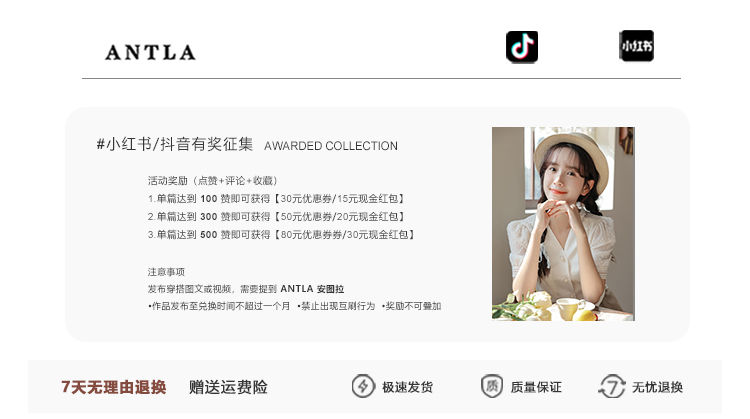
Task: Click the AWARDED COLLECTION subtitle
Action: [x=331, y=146]
